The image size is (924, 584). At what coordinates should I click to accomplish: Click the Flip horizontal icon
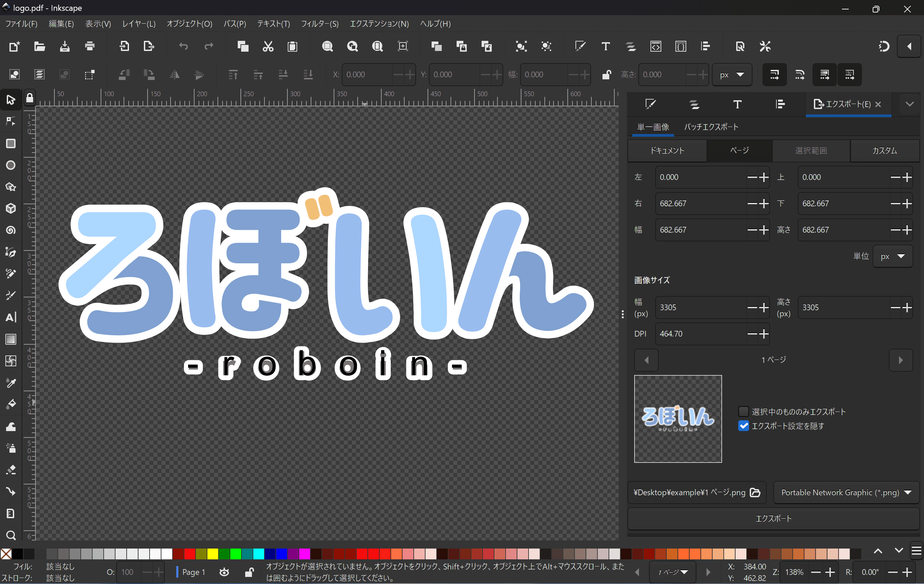175,75
